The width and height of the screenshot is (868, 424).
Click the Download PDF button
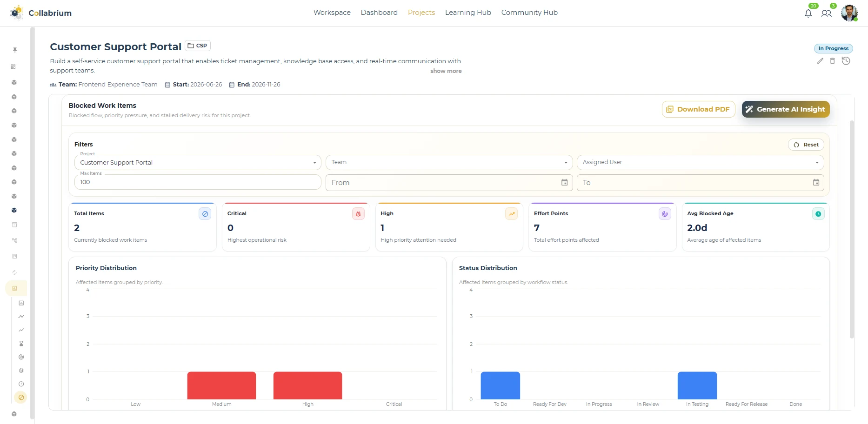point(698,109)
